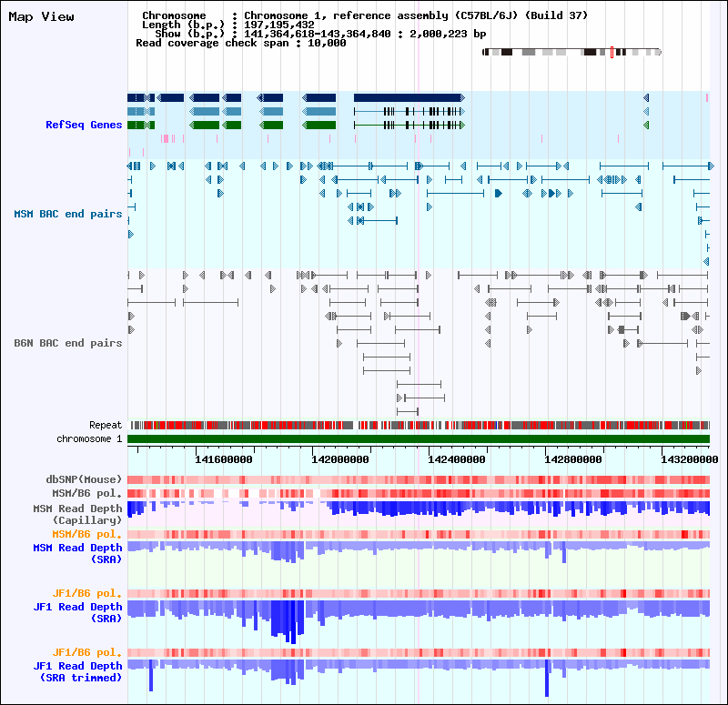The height and width of the screenshot is (705, 728).
Task: Click the Chromosome 1 reference assembly text
Action: click(416, 15)
